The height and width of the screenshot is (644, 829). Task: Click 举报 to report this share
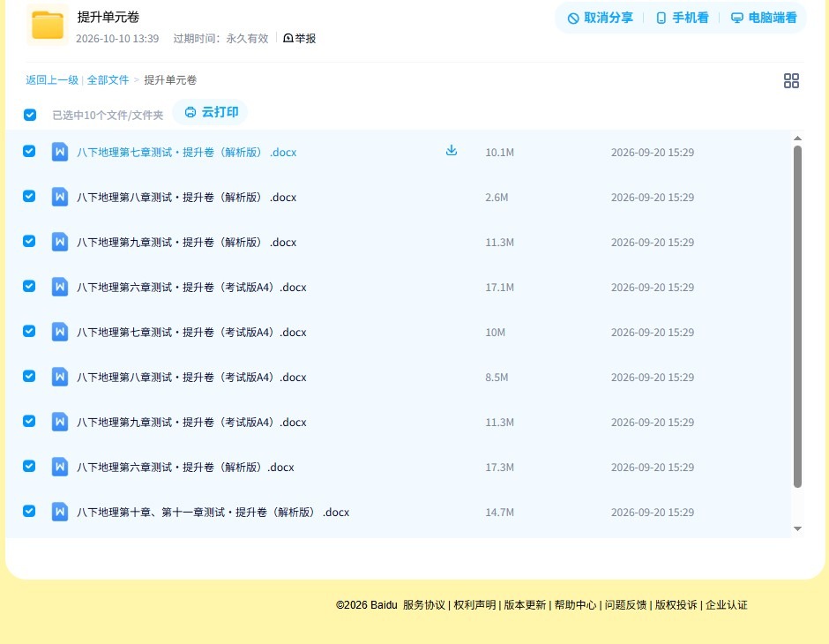tap(299, 39)
